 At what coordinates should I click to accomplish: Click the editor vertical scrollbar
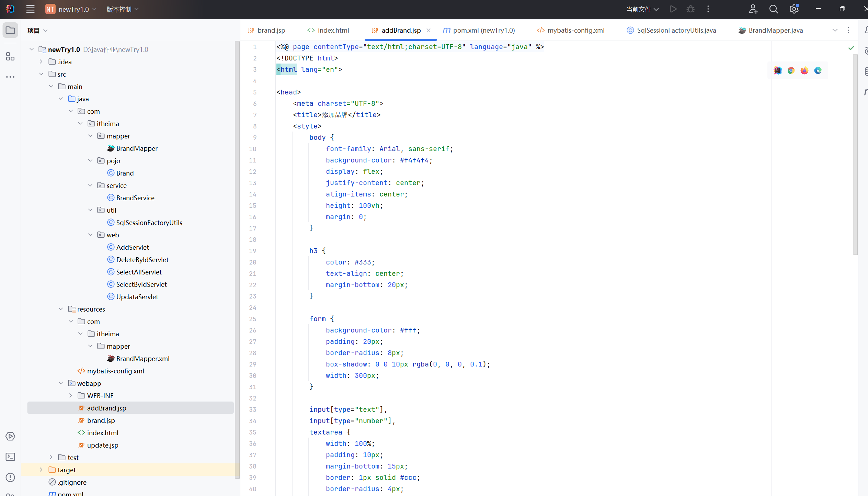click(x=855, y=155)
